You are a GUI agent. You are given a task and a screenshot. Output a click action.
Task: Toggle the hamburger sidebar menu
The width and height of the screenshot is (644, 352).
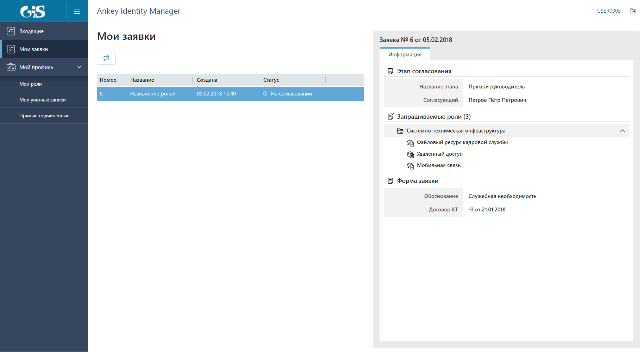[77, 11]
